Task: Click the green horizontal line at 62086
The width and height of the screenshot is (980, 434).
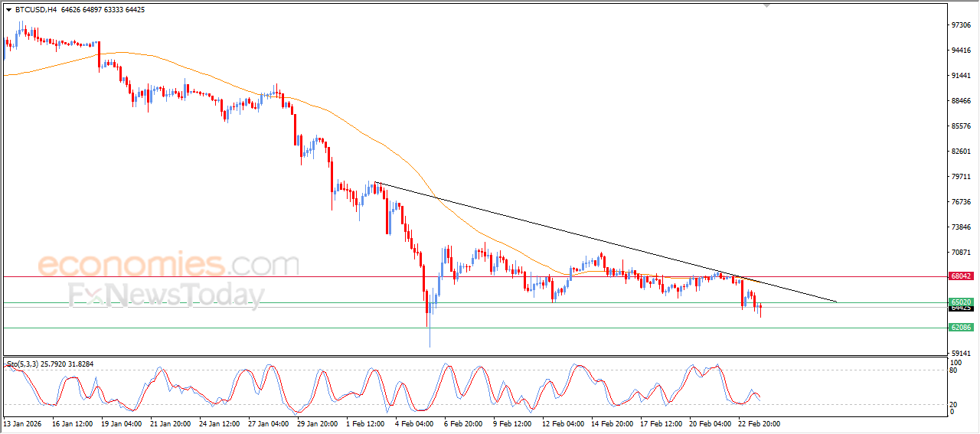Action: 475,328
